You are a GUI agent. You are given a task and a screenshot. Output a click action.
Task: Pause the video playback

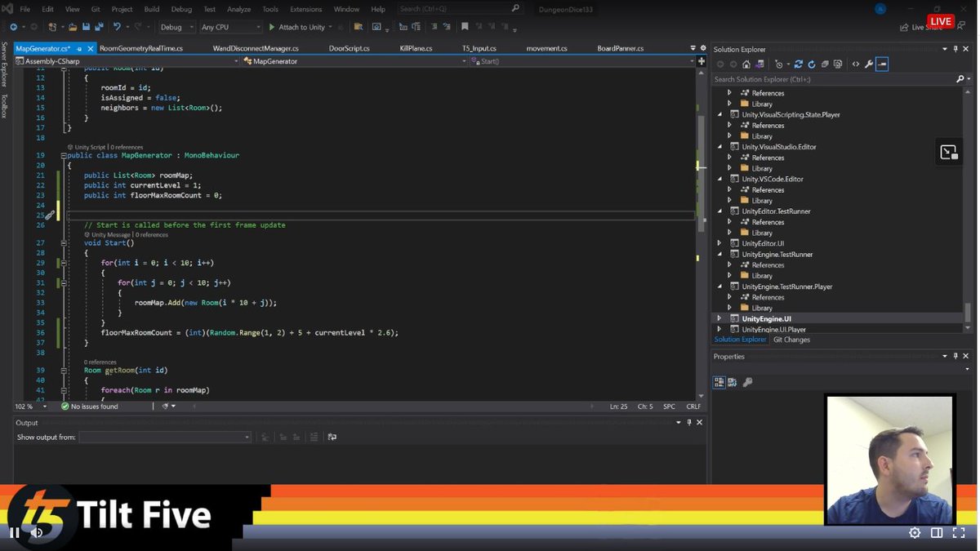tap(14, 532)
